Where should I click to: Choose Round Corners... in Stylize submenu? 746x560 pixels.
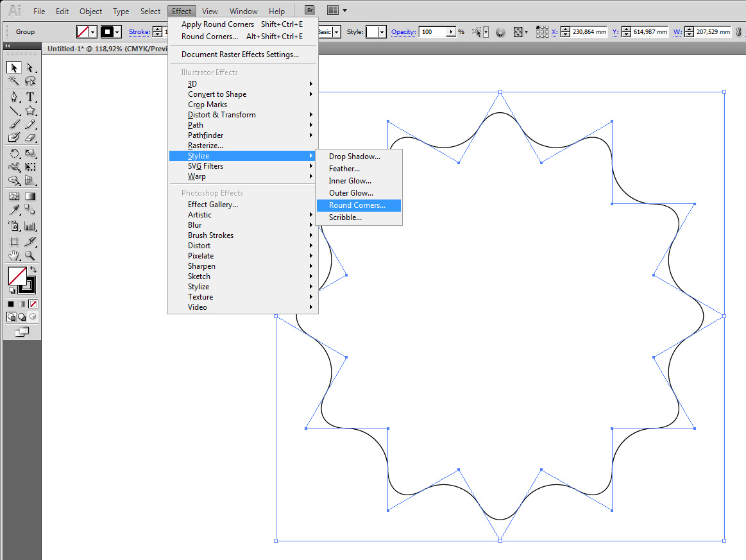point(357,205)
